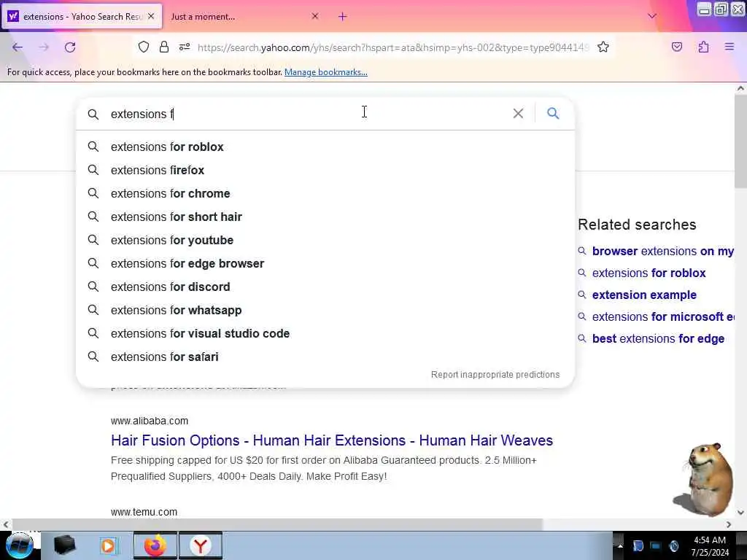
Task: Open related search extension example
Action: (644, 295)
